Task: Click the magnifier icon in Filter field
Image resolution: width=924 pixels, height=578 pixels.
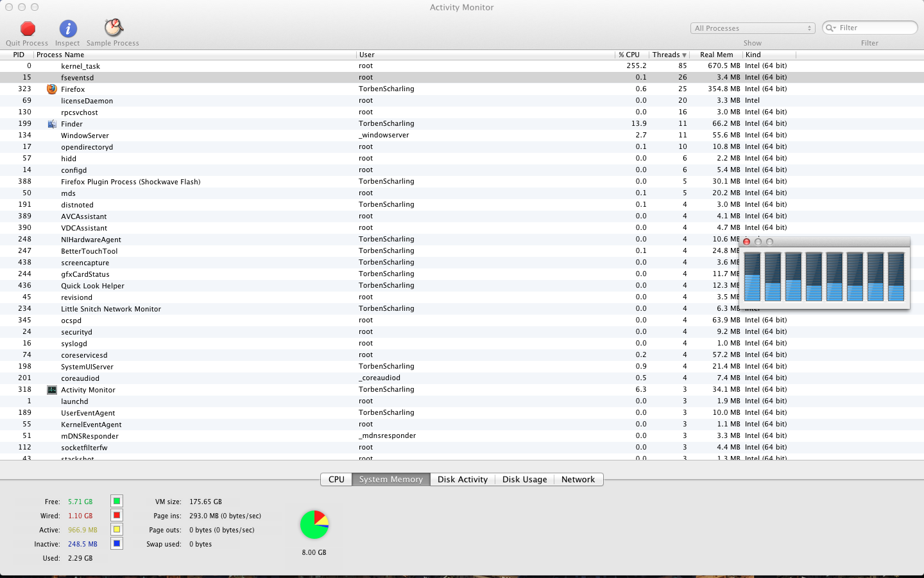Action: click(831, 28)
